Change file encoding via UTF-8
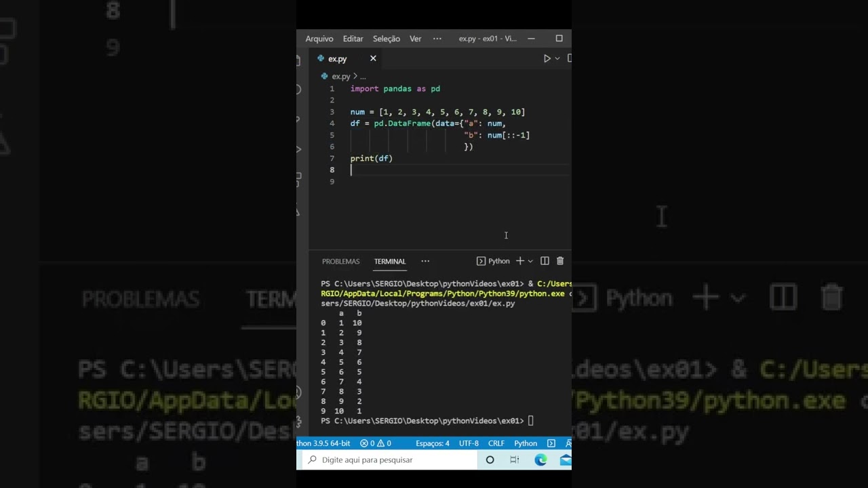The image size is (868, 488). click(469, 443)
